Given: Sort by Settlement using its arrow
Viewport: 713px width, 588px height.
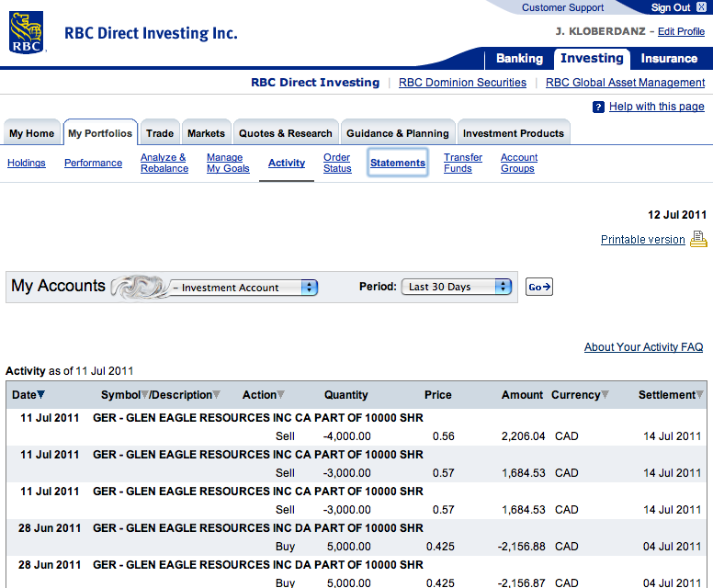Looking at the screenshot, I should pos(700,394).
